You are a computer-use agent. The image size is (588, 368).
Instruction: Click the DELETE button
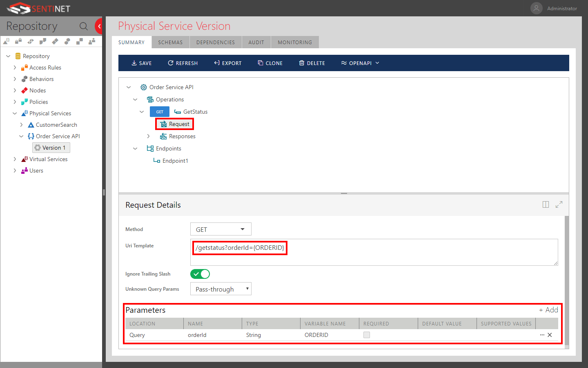pos(312,63)
